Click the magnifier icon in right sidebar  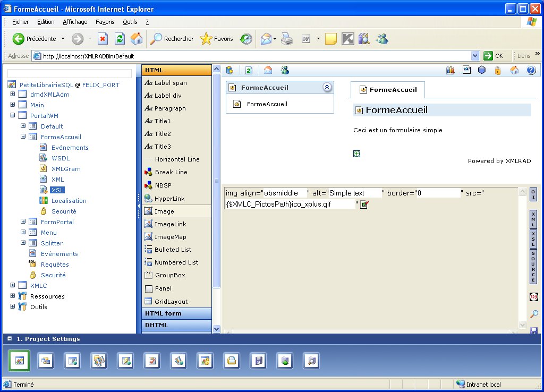pos(534,314)
